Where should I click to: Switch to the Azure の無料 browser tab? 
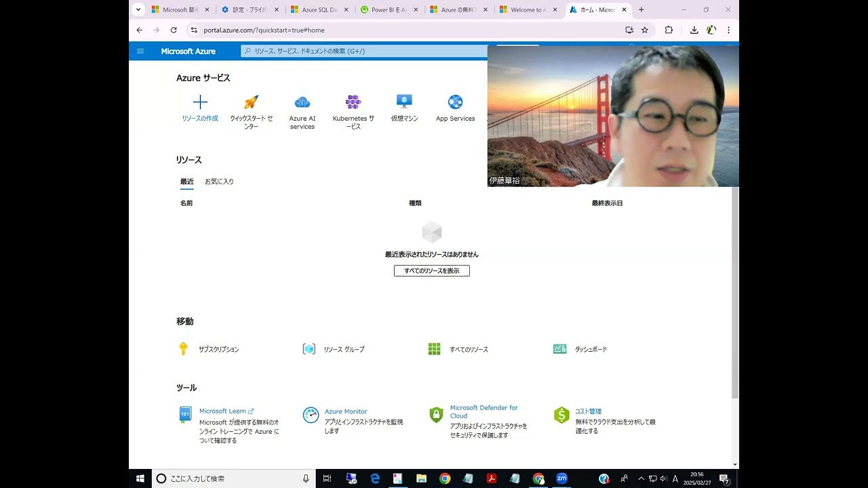pos(458,10)
